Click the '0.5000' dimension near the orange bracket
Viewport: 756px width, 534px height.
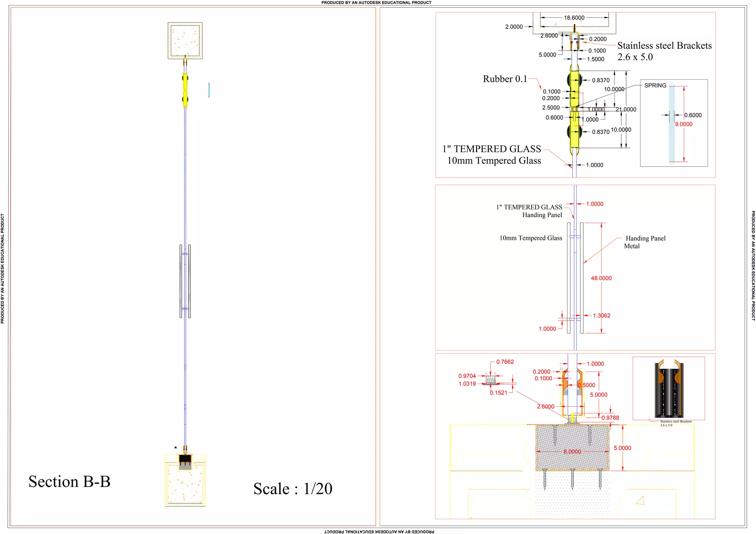587,385
